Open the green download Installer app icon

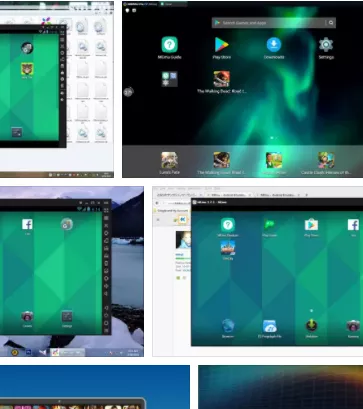(x=311, y=326)
